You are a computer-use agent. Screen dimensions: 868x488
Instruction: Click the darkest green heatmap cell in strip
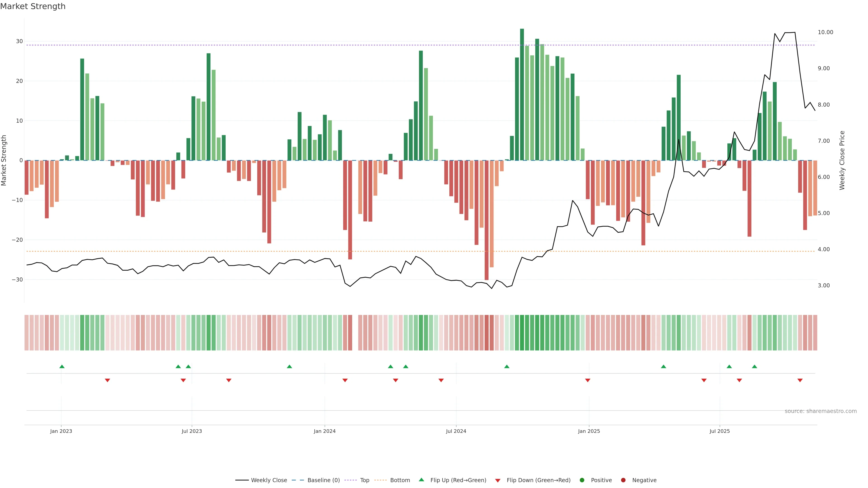pyautogui.click(x=522, y=333)
